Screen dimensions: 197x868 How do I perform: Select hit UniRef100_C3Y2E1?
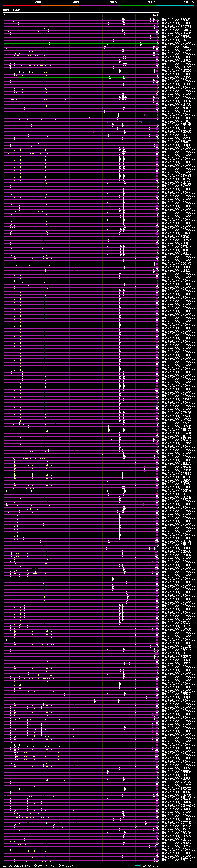point(177,422)
